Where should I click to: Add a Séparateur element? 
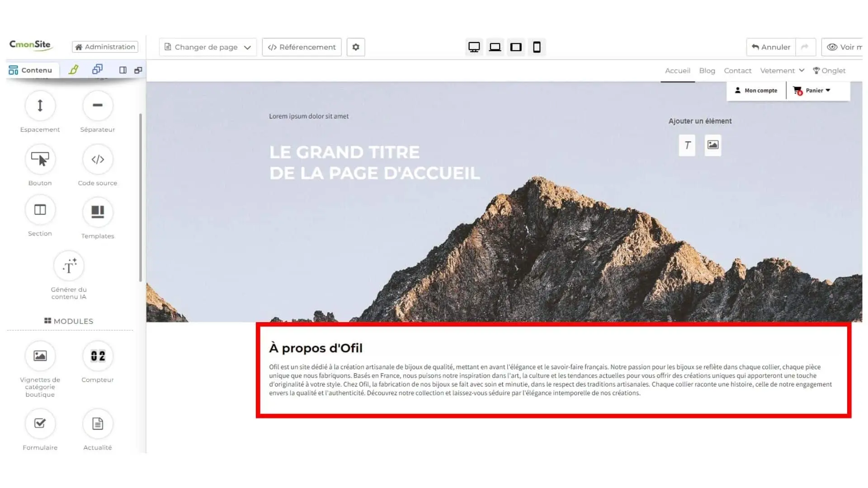[98, 106]
